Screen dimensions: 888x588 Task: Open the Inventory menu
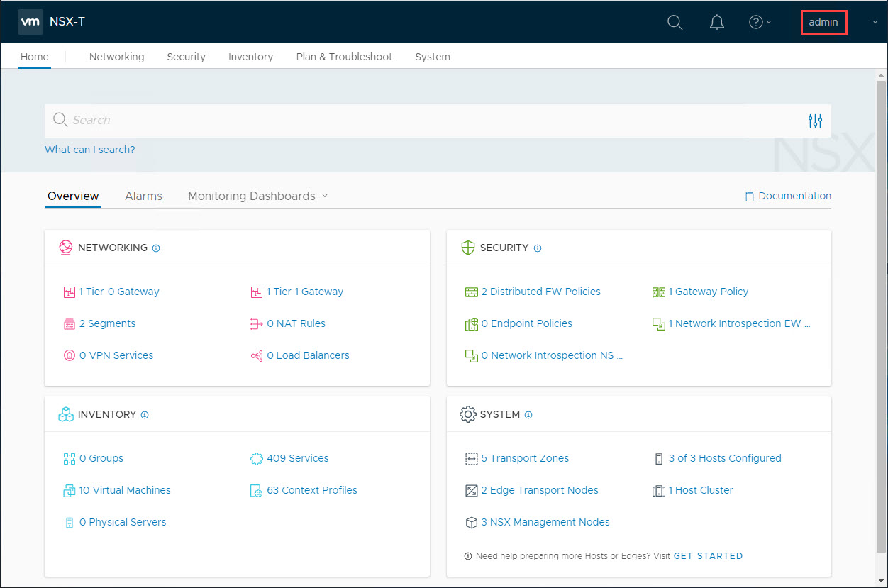(x=250, y=57)
